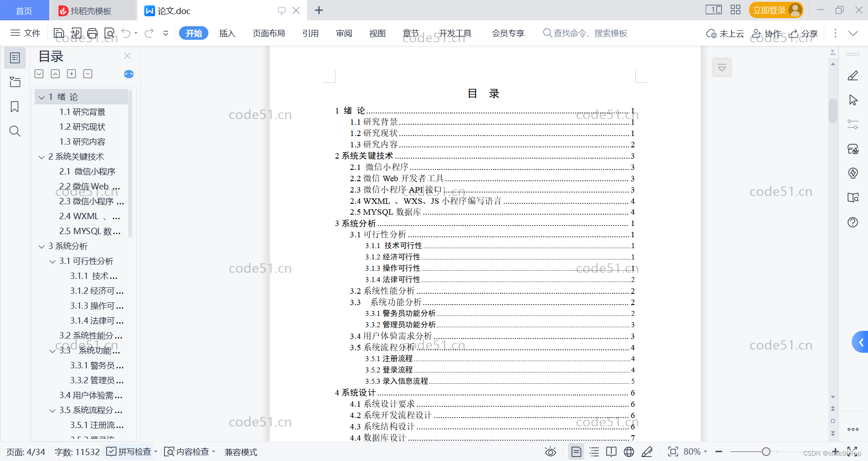Click the 立即登录 login button
The width and height of the screenshot is (868, 461).
(x=776, y=10)
